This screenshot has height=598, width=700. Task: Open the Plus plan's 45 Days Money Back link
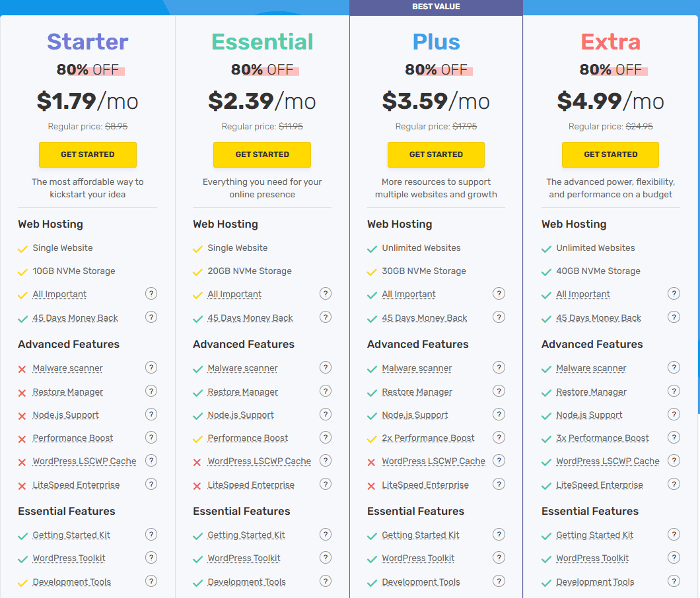424,318
